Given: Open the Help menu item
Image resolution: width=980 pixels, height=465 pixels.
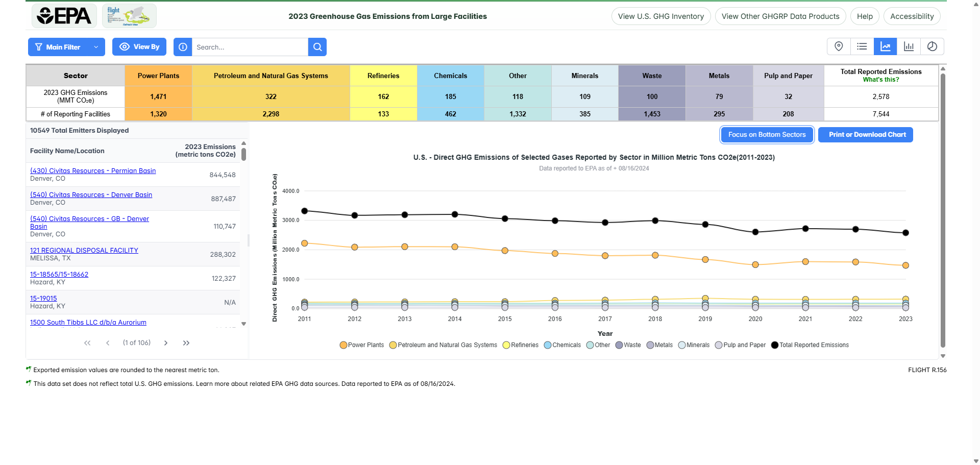Looking at the screenshot, I should 865,16.
